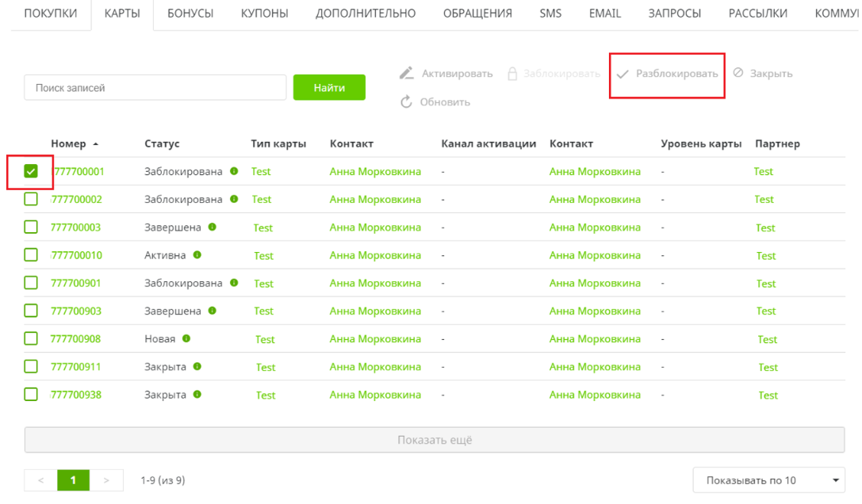
Task: Switch to the БОНУСЫ tab
Action: pos(190,13)
